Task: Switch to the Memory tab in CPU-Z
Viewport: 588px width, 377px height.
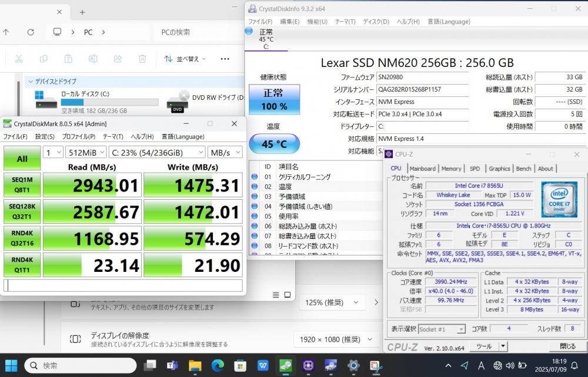Action: [x=452, y=169]
